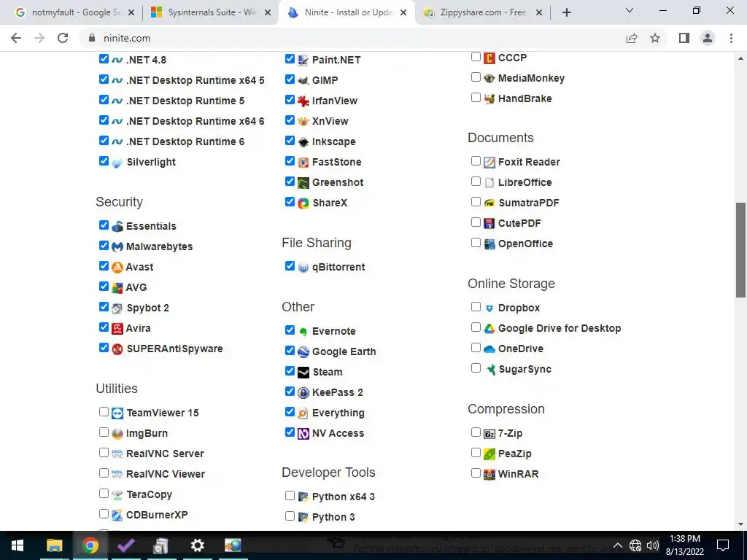This screenshot has height=560, width=747.
Task: Open the notification center
Action: (x=723, y=545)
